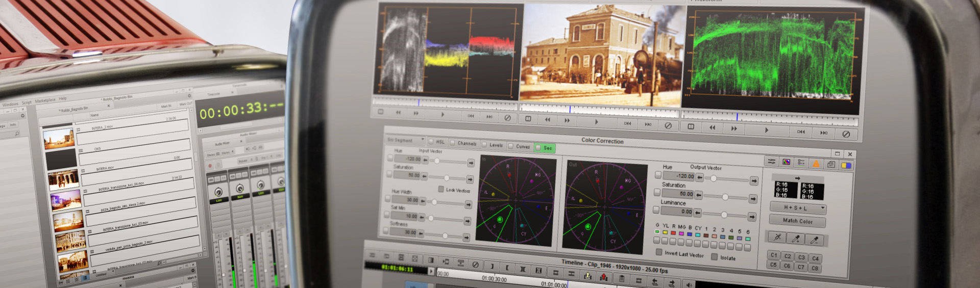Viewport: 980px width, 288px height.
Task: Select the syringe eyedropper tool
Action: pos(777,237)
